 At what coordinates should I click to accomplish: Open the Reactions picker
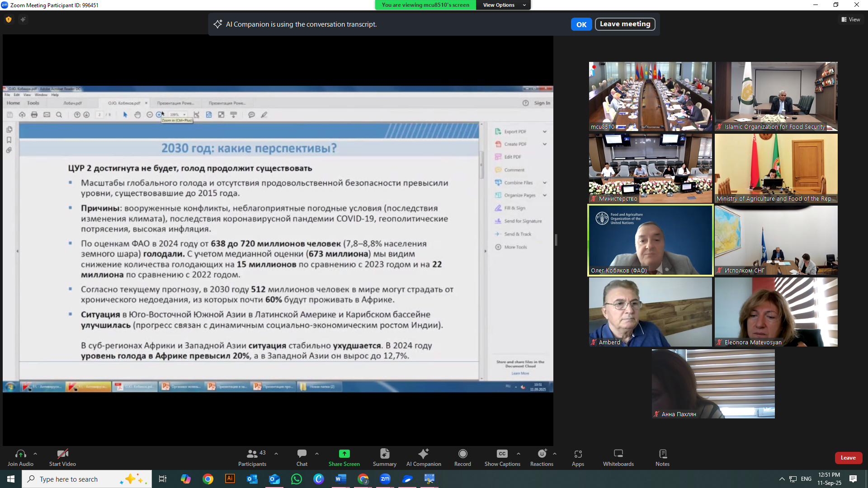[x=542, y=454]
